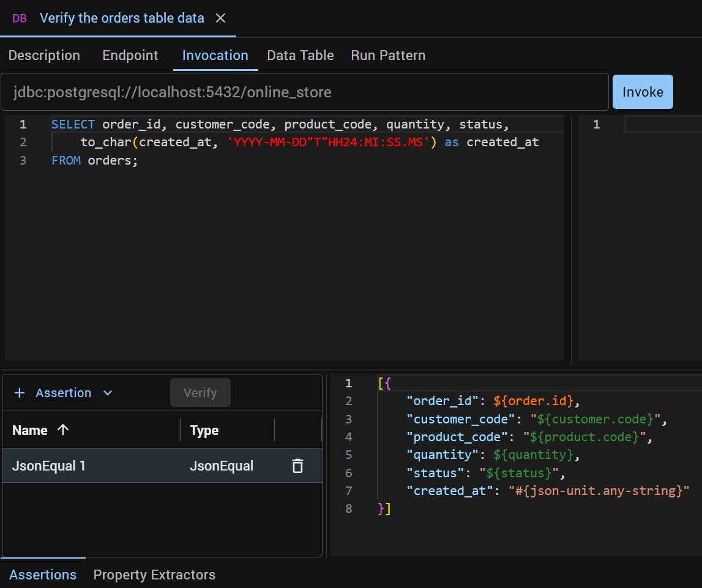Open the Property Extractors tab
The width and height of the screenshot is (702, 588).
click(x=154, y=575)
